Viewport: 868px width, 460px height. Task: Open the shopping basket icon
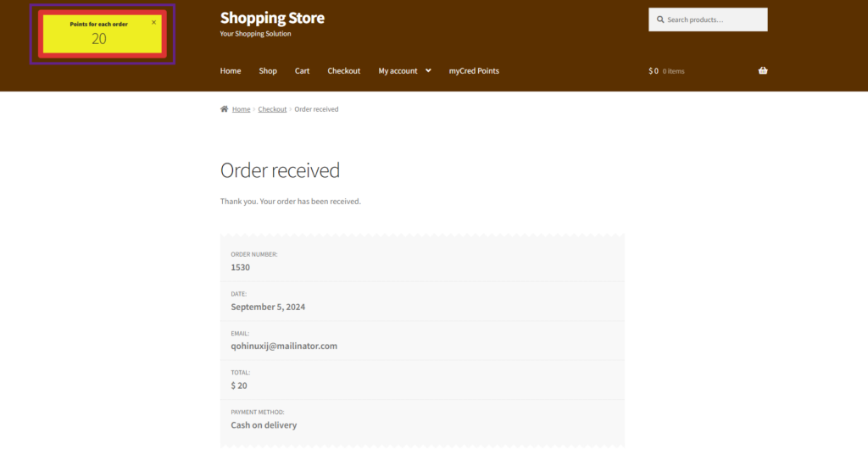pyautogui.click(x=763, y=71)
